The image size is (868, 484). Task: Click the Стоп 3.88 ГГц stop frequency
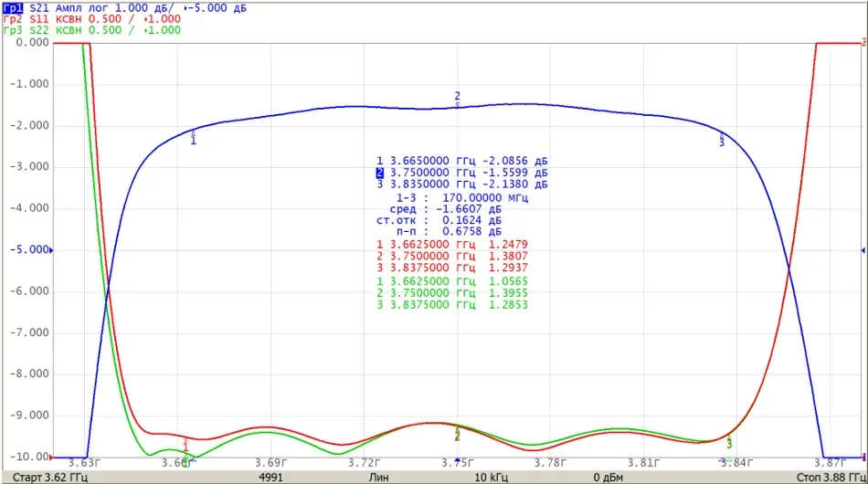(831, 478)
